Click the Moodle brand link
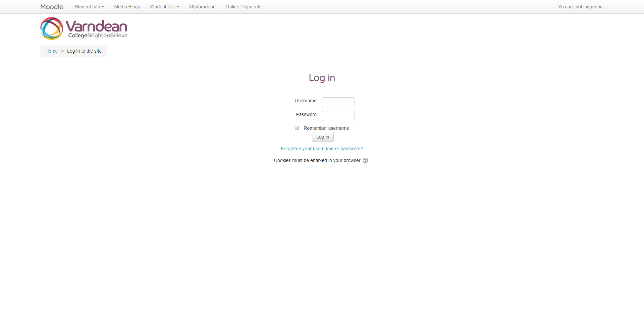The height and width of the screenshot is (325, 644). pos(52,7)
